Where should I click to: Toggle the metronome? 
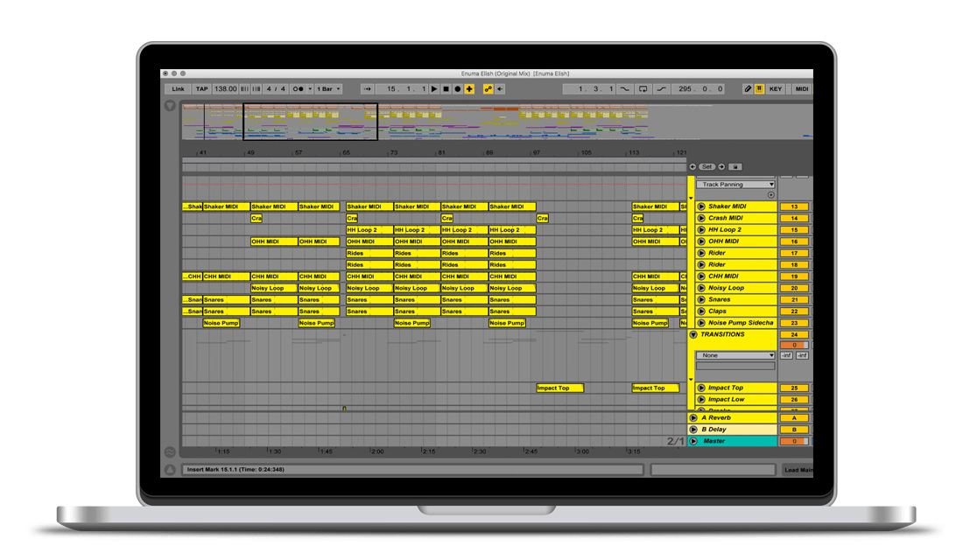point(298,89)
